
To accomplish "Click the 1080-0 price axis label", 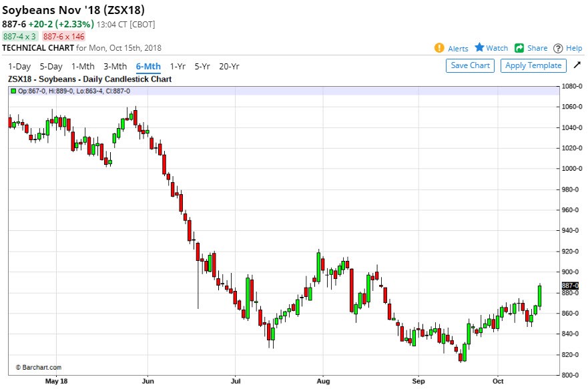I will (x=572, y=86).
